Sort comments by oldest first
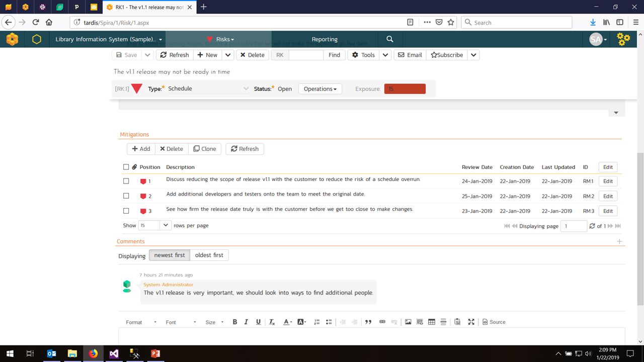The width and height of the screenshot is (644, 362). 209,255
